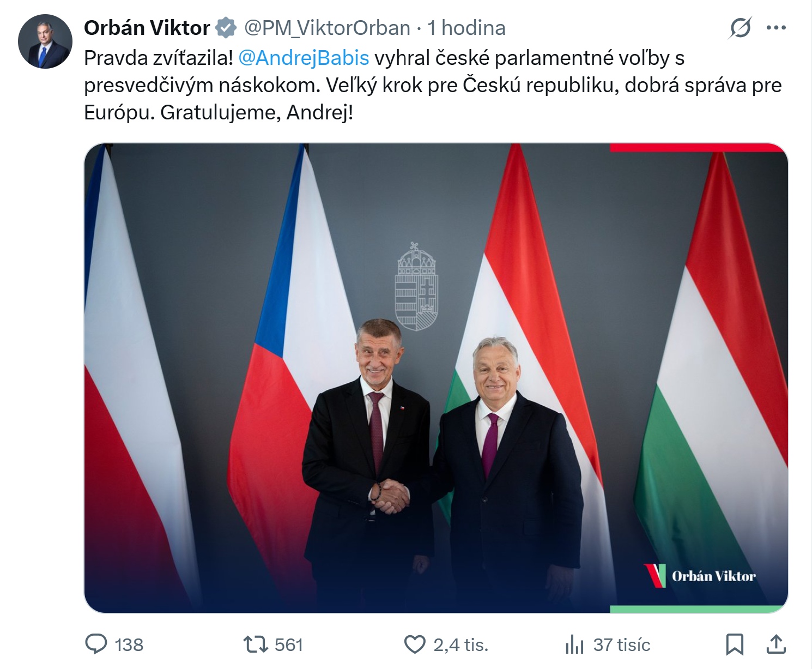Click the Orbán Viktor watermark logo in photo
Viewport: 812px width, 669px height.
701,576
